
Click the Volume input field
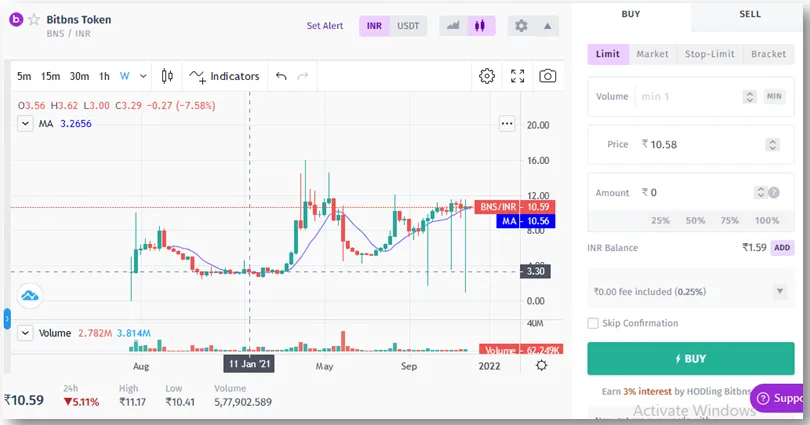[x=690, y=97]
